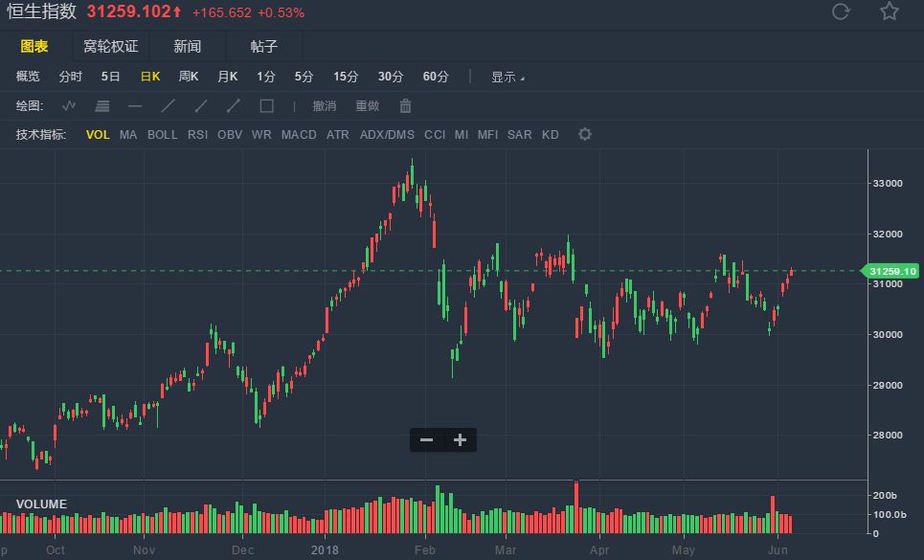Screen dimensions: 924x560
Task: Click the refresh icon at top right
Action: point(841,11)
